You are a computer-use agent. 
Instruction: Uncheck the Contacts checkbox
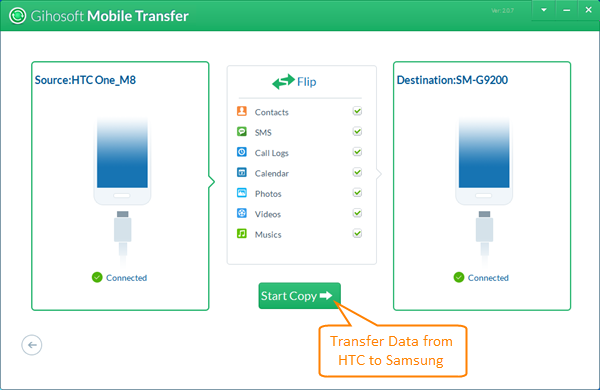(x=357, y=111)
